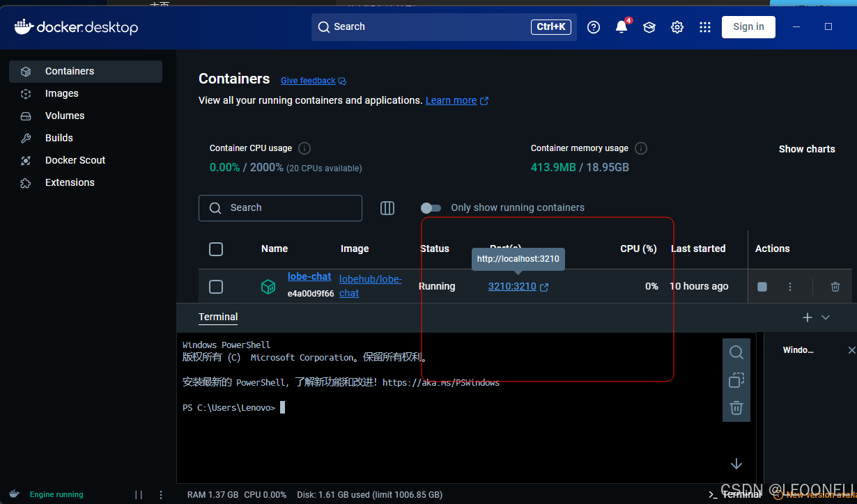This screenshot has width=857, height=504.
Task: Search in terminal magnifier icon
Action: coord(736,352)
